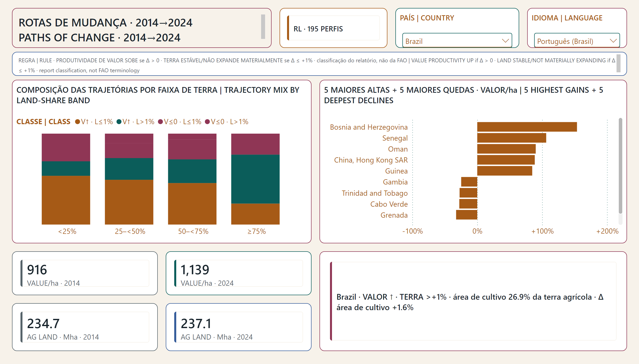Click the Trinidad and Tobago label
This screenshot has height=364, width=639.
[x=375, y=193]
